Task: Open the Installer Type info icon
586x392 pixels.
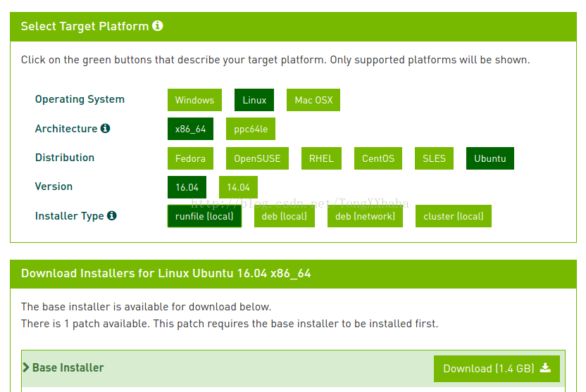Action: click(x=112, y=215)
